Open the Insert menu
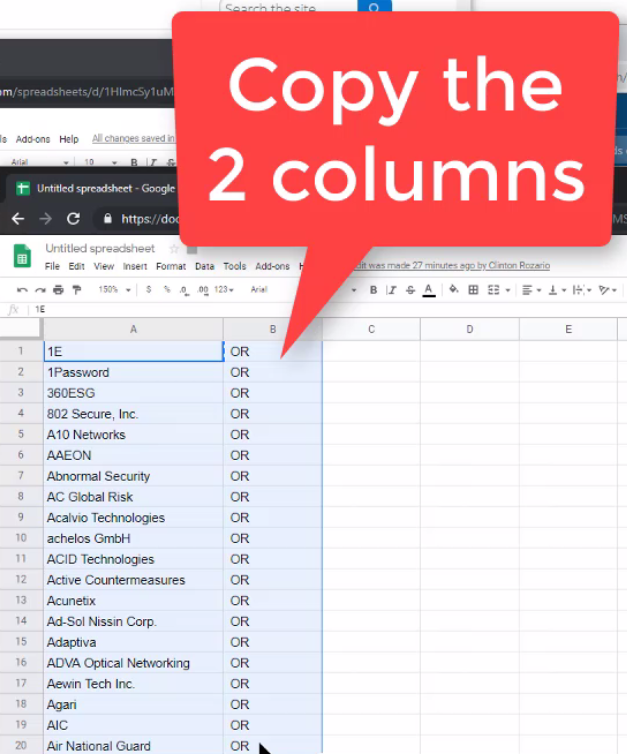Viewport: 627px width, 754px height. tap(135, 266)
